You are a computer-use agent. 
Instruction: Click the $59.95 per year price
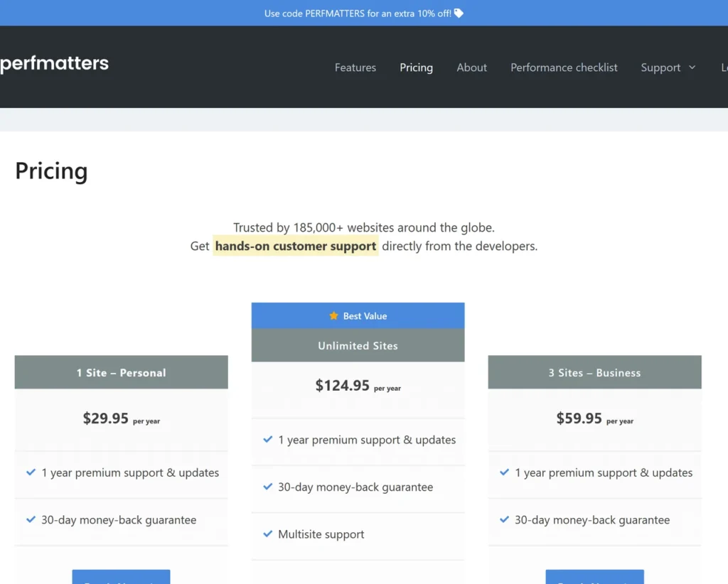(x=595, y=418)
